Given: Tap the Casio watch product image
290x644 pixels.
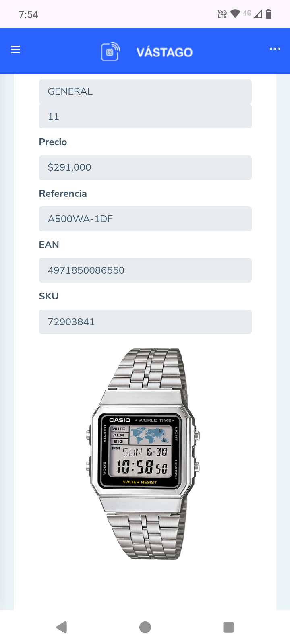Looking at the screenshot, I should point(143,454).
